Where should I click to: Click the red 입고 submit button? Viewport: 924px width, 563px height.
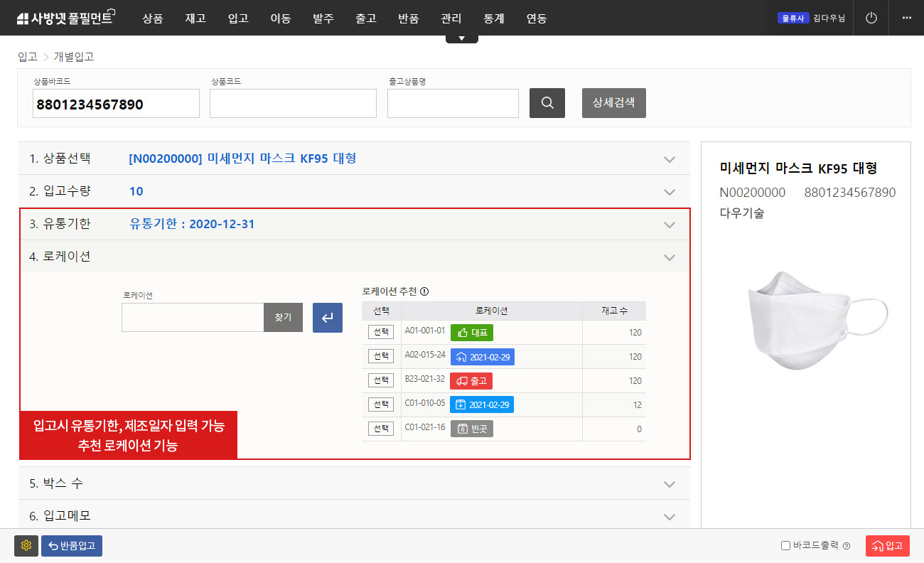click(x=887, y=546)
